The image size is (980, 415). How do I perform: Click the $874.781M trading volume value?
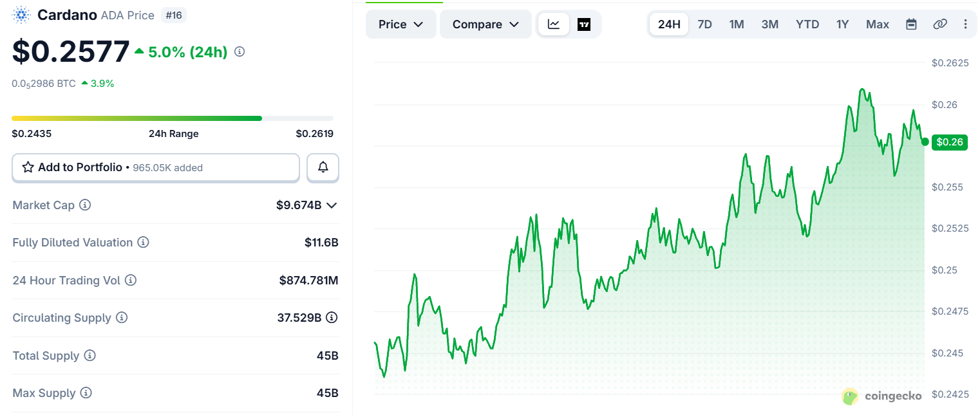click(x=308, y=281)
